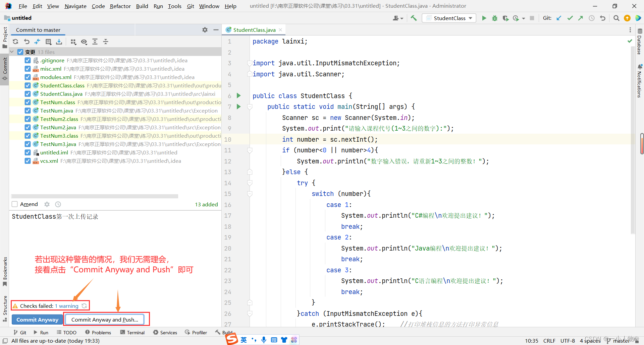Debug StudentClass with bug icon
This screenshot has width=644, height=345.
click(495, 18)
